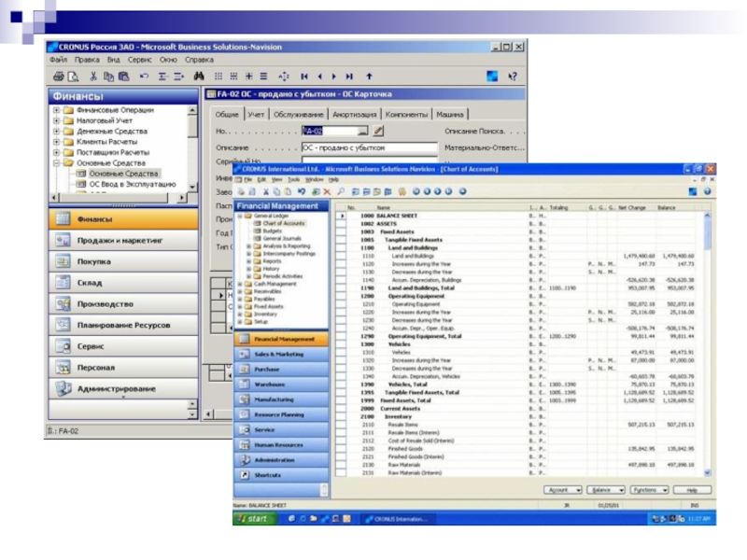Click the Paste icon in Russian Navision toolbar
This screenshot has width=747, height=560.
pyautogui.click(x=124, y=77)
